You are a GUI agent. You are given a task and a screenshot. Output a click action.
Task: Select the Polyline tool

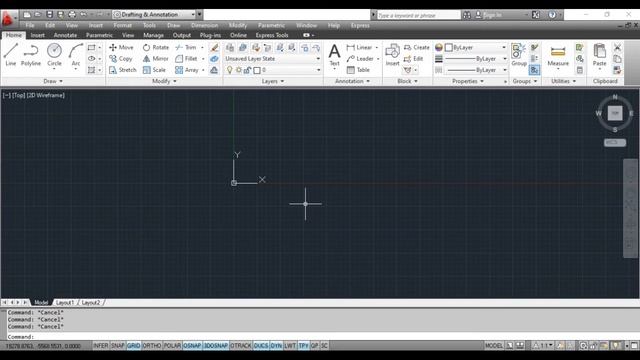tap(31, 55)
